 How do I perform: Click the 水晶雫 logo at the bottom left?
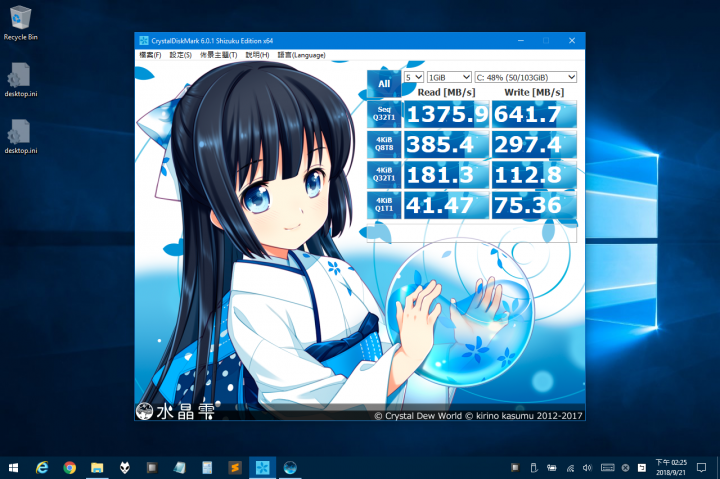175,411
